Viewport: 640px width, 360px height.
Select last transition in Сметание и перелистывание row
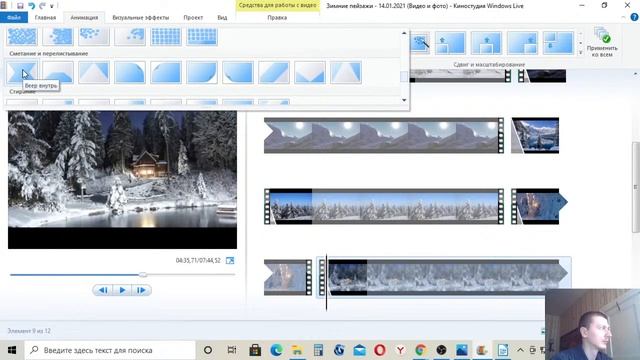coord(345,72)
